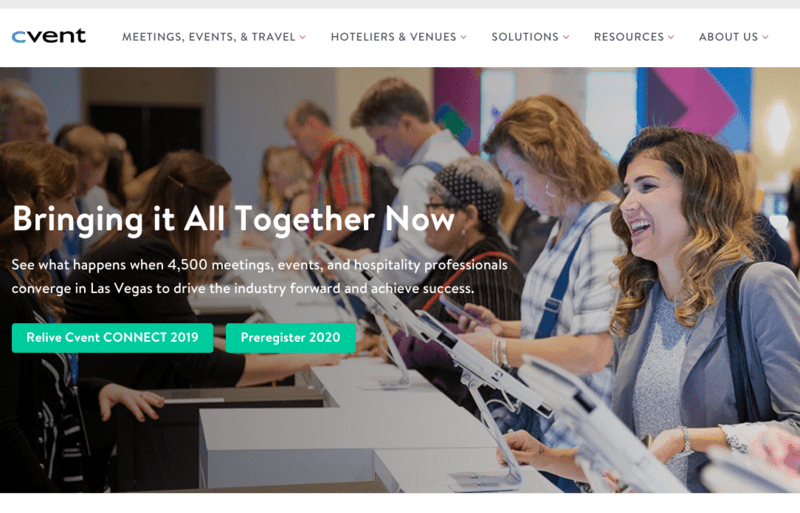Expand the Resources dropdown chevron
Screen dimensions: 800x513
[x=671, y=37]
